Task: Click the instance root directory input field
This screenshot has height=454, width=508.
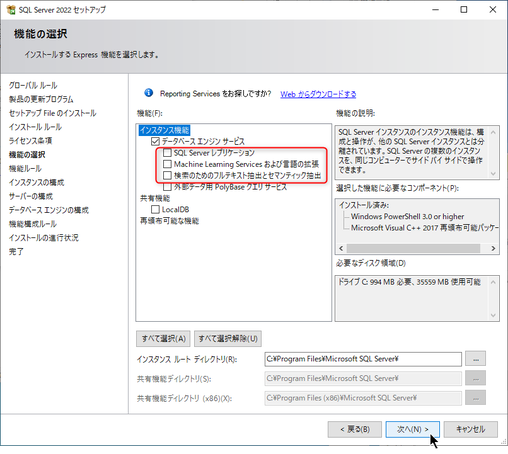Action: point(363,359)
